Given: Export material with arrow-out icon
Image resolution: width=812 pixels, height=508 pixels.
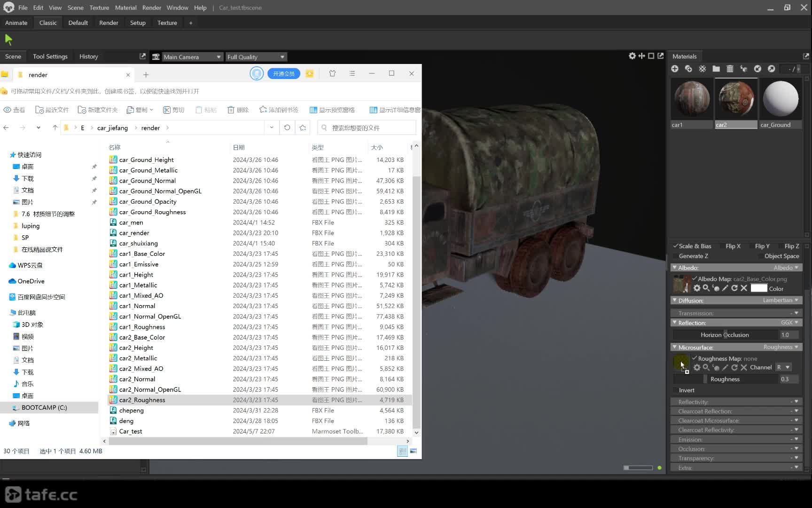Looking at the screenshot, I should pos(771,69).
